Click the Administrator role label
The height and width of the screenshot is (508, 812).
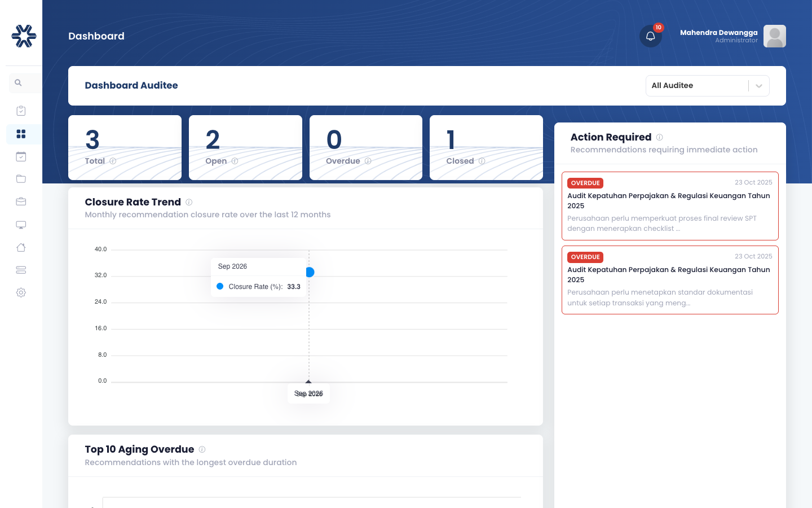736,41
